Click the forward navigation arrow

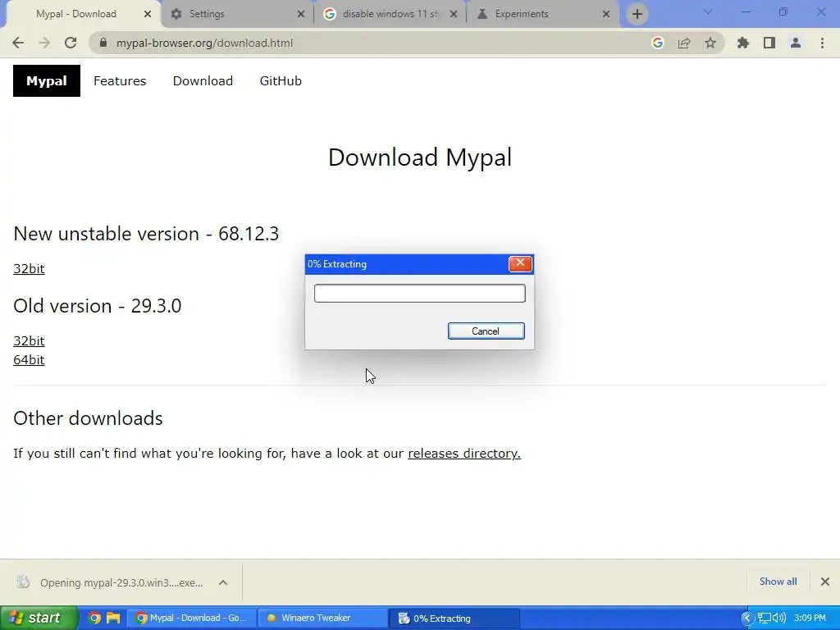click(44, 43)
